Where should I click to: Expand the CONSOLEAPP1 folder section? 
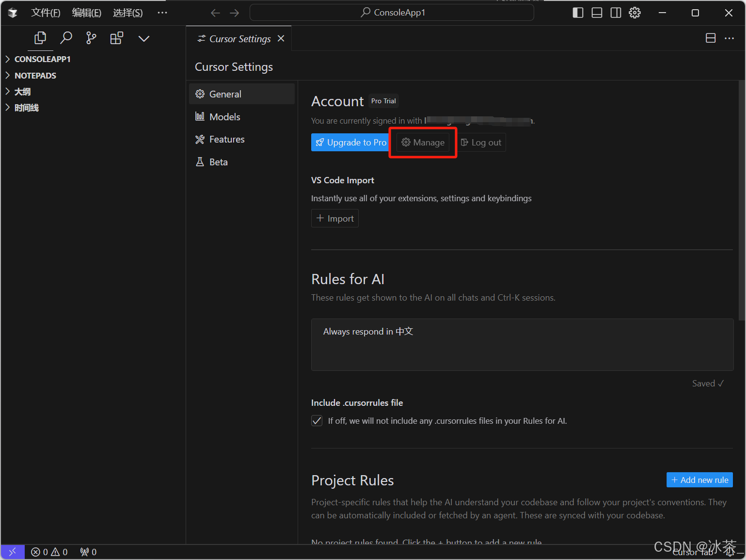click(x=93, y=59)
